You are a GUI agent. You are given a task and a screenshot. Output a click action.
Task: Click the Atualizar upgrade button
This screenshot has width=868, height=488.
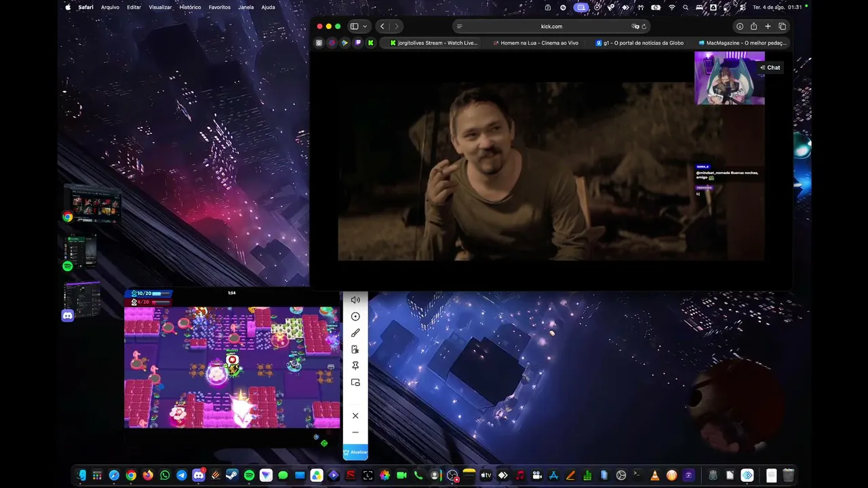click(355, 452)
